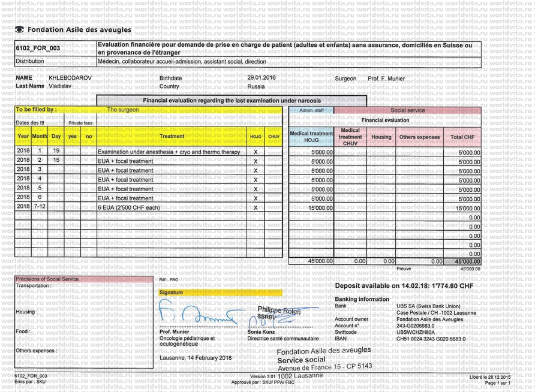Select "The surgeon" in the yellow band

click(123, 110)
